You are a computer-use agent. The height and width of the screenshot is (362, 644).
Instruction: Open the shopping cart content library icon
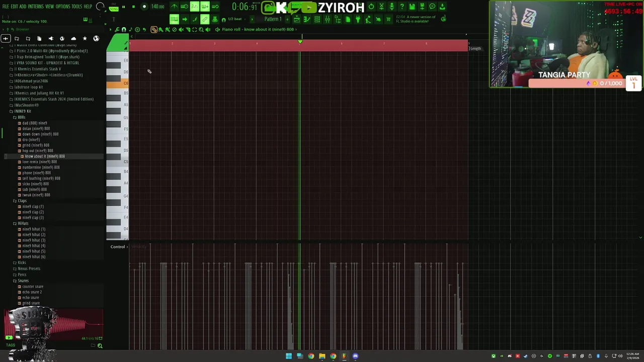[388, 19]
